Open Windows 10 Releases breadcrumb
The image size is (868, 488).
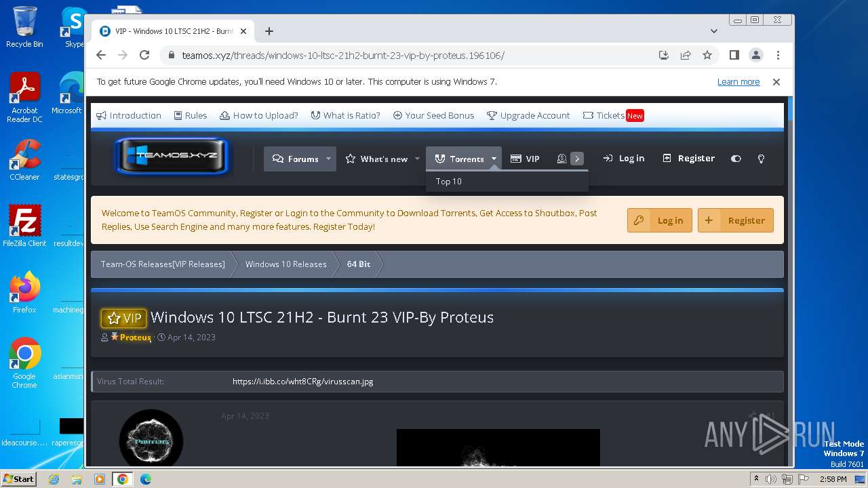[x=286, y=264]
